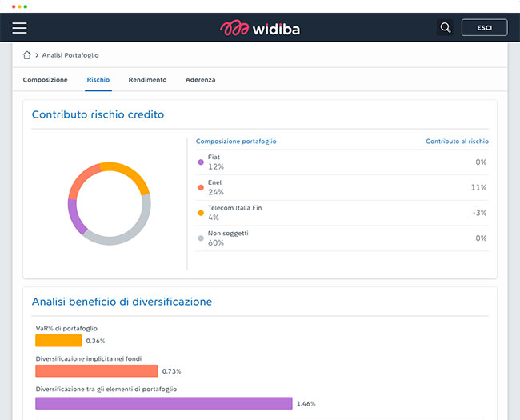
Task: Click the Analisi Portafoglio breadcrumb
Action: coord(70,55)
